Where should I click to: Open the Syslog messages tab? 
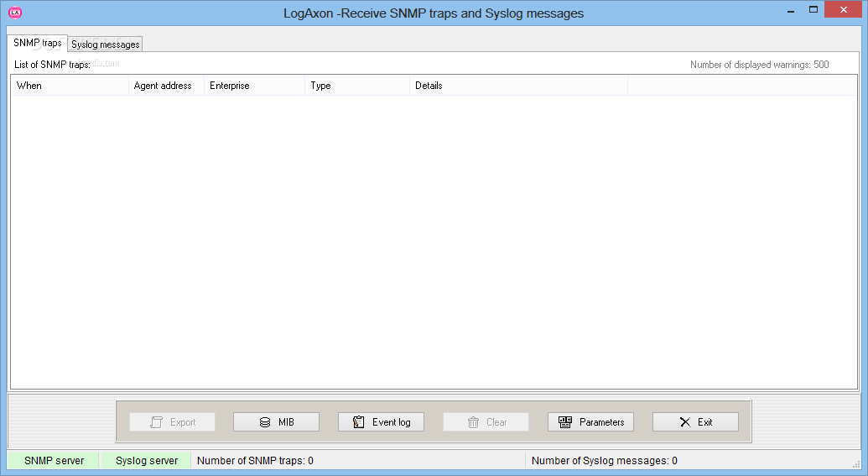pyautogui.click(x=105, y=44)
